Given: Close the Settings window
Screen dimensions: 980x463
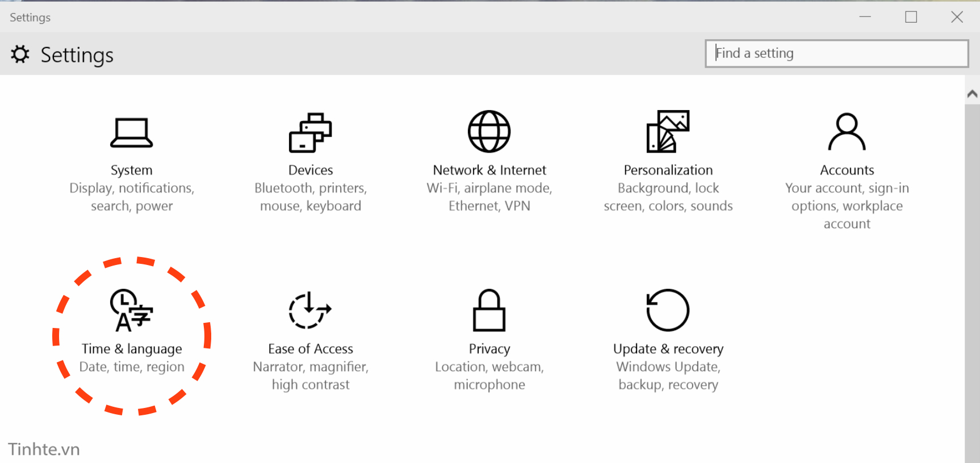Looking at the screenshot, I should tap(957, 17).
